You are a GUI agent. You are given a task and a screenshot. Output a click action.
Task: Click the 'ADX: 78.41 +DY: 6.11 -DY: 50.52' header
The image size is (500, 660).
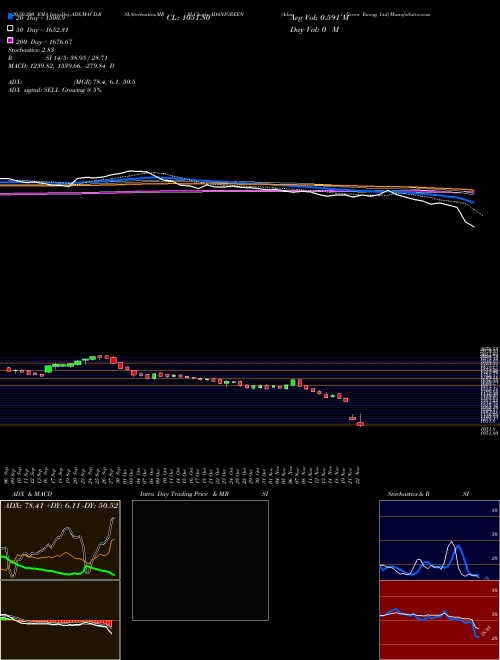(x=61, y=505)
